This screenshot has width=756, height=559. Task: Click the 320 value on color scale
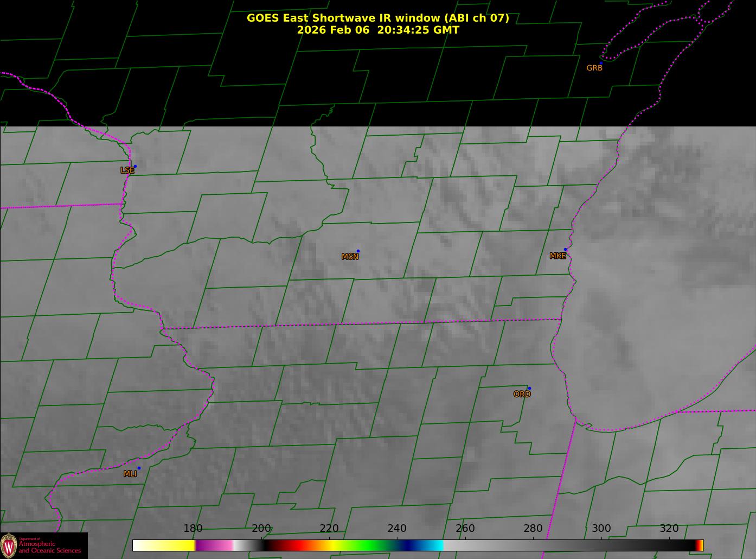pyautogui.click(x=669, y=529)
